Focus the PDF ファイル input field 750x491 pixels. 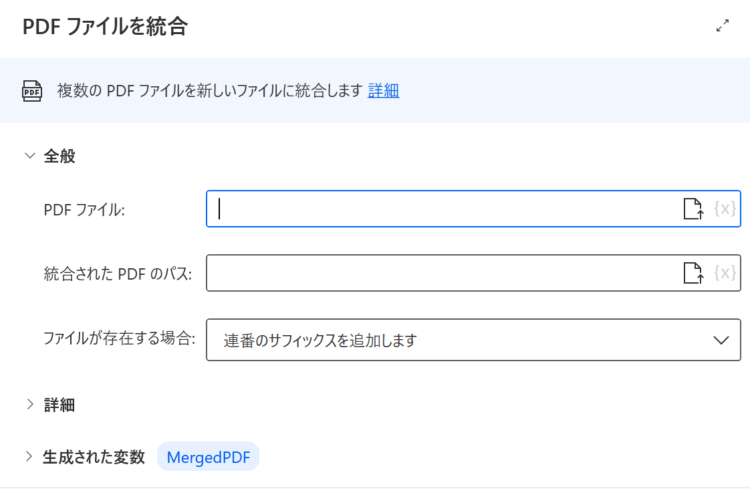(x=445, y=209)
